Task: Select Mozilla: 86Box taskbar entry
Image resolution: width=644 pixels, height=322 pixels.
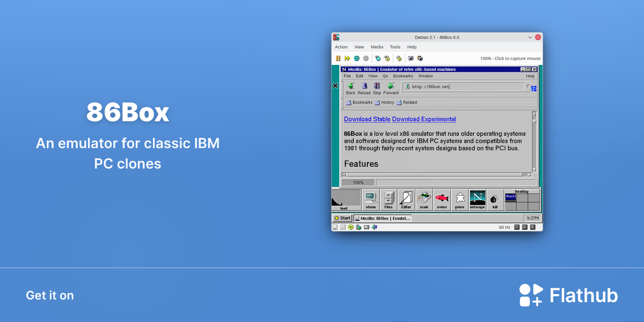Action: [x=382, y=218]
